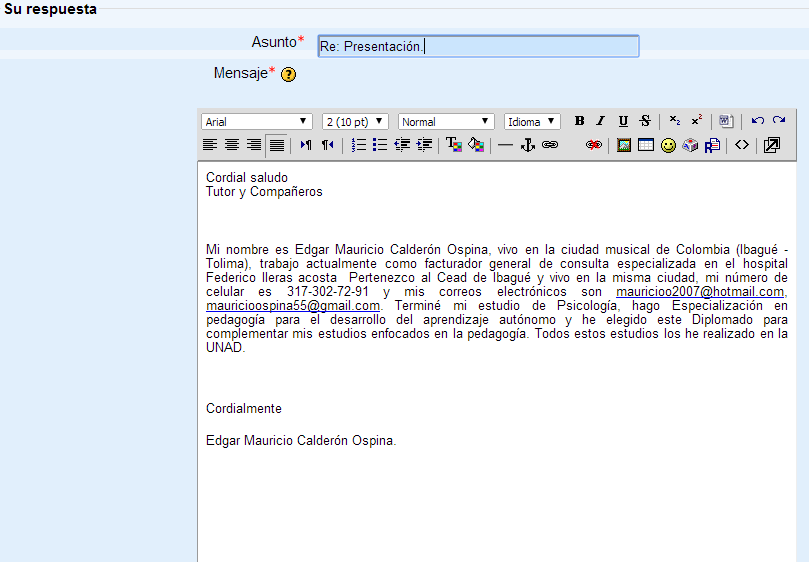Click the Asunto subject input field

pyautogui.click(x=478, y=46)
